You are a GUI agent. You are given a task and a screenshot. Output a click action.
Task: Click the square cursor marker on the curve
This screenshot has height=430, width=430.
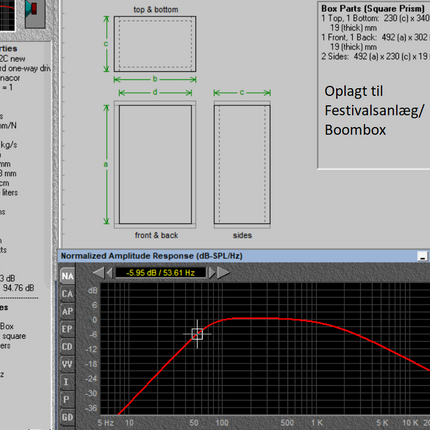197,334
